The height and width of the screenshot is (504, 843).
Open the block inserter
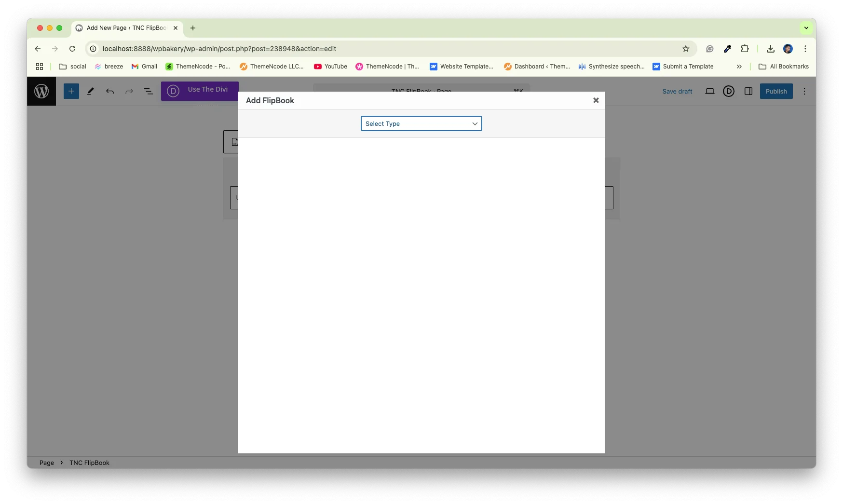coord(71,91)
